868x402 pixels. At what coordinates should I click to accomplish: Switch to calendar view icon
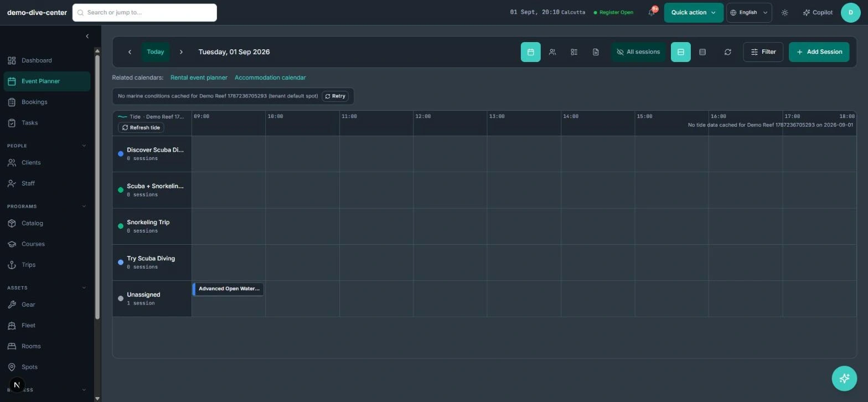(530, 52)
